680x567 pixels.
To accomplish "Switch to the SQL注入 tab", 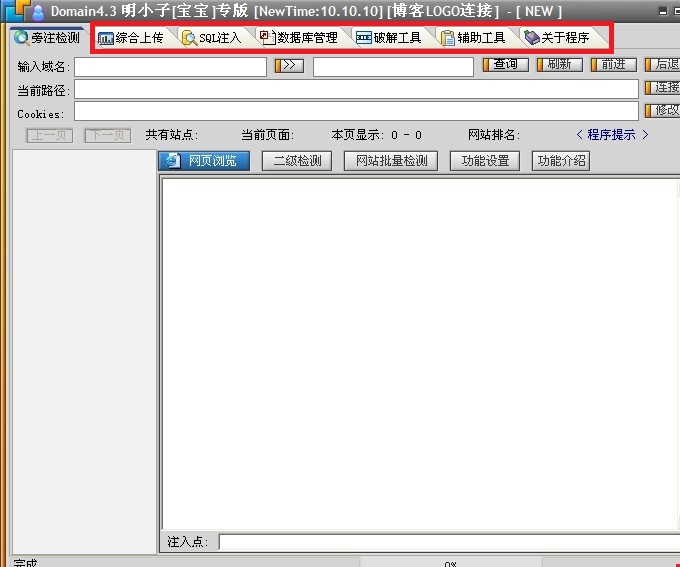I will [x=211, y=38].
